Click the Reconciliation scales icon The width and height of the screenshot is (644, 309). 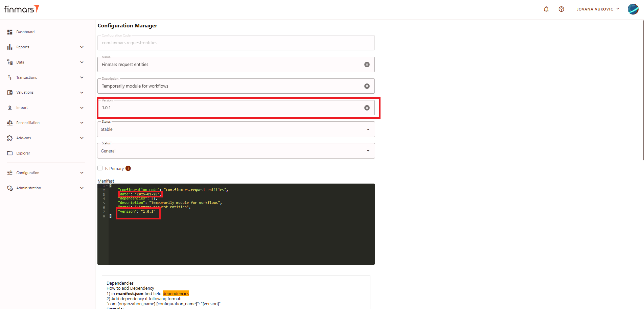[x=10, y=123]
